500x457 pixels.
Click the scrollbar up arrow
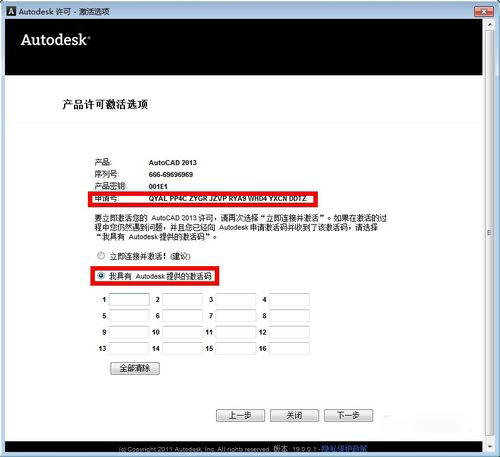coord(490,25)
